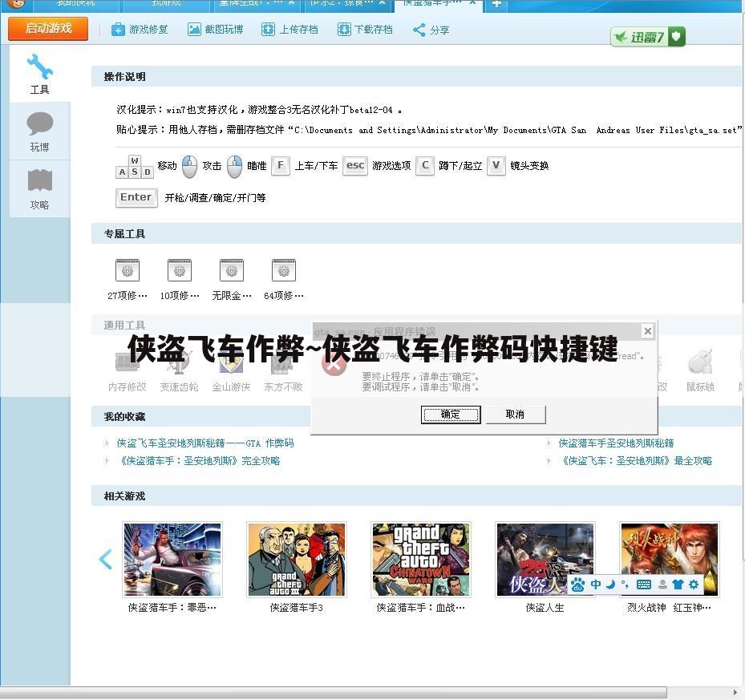Click the WASD movement keys icon

point(135,167)
